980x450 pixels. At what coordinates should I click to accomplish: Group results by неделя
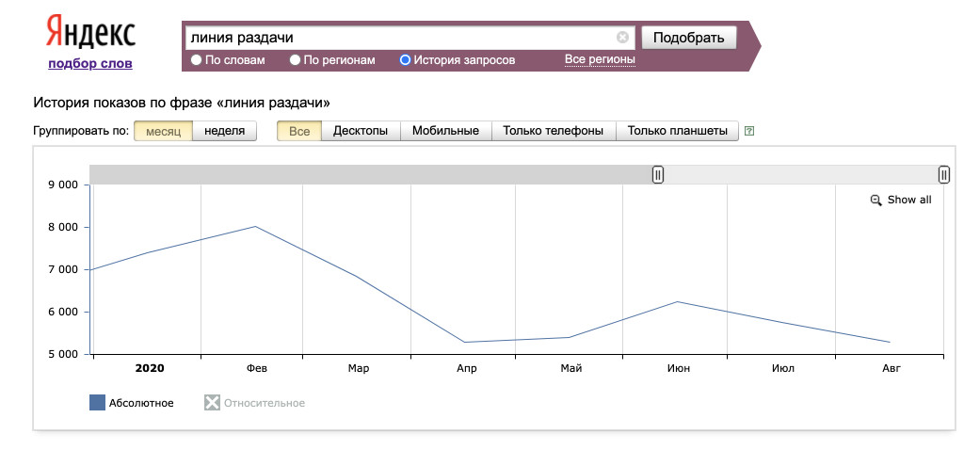click(225, 131)
